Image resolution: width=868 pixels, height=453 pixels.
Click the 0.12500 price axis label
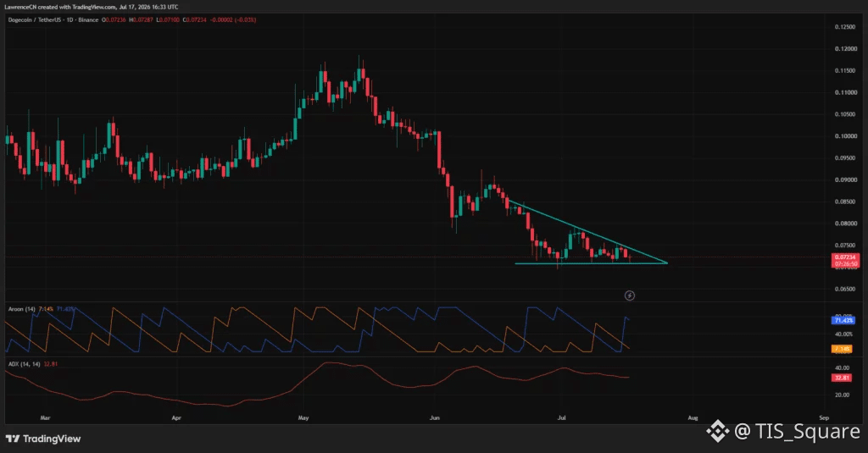tap(845, 26)
